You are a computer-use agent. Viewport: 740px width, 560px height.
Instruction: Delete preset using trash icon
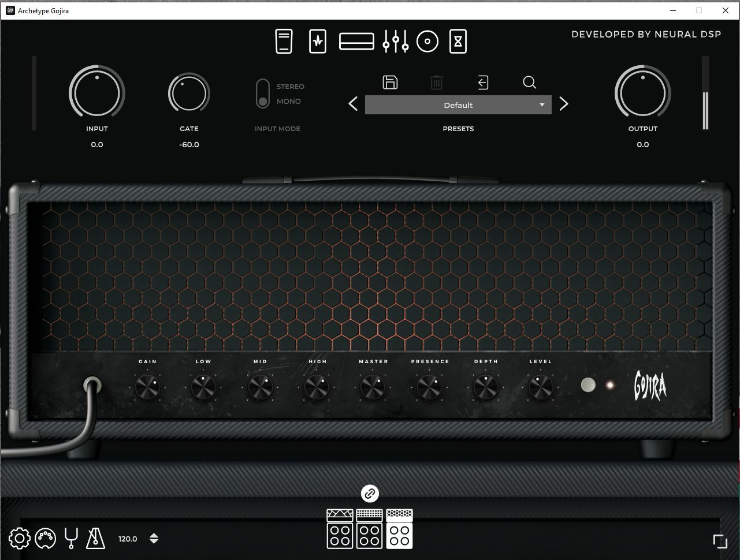tap(437, 83)
